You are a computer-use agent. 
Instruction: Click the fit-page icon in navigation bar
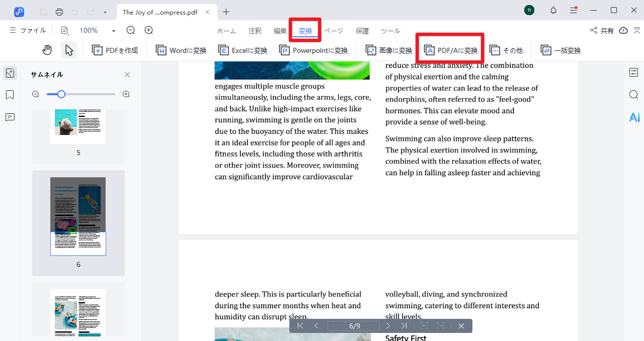(x=425, y=326)
